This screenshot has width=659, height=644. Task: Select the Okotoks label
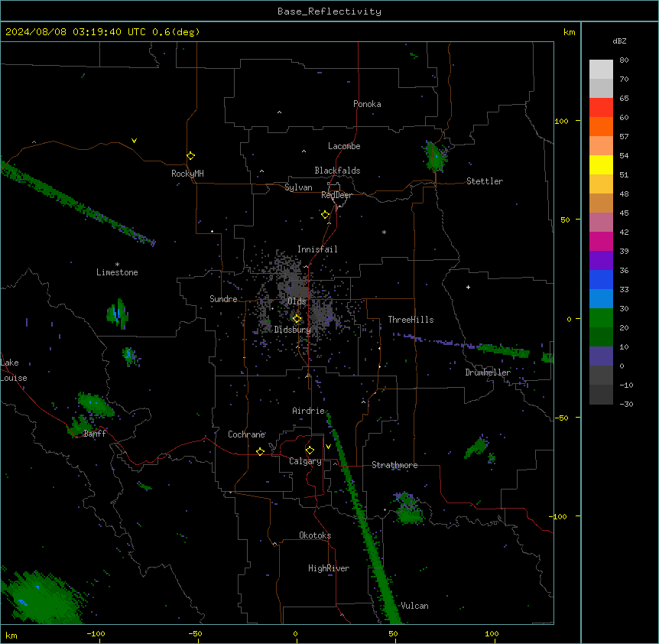pyautogui.click(x=315, y=535)
